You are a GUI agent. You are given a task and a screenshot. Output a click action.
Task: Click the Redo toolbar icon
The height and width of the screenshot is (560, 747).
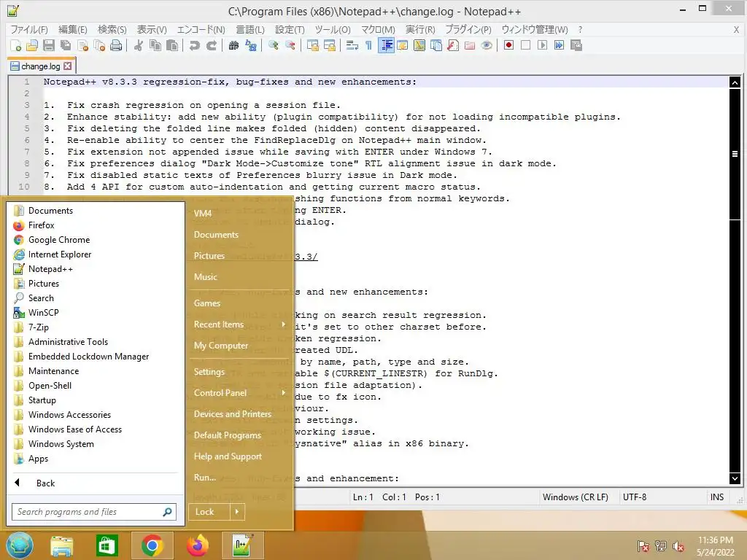212,46
